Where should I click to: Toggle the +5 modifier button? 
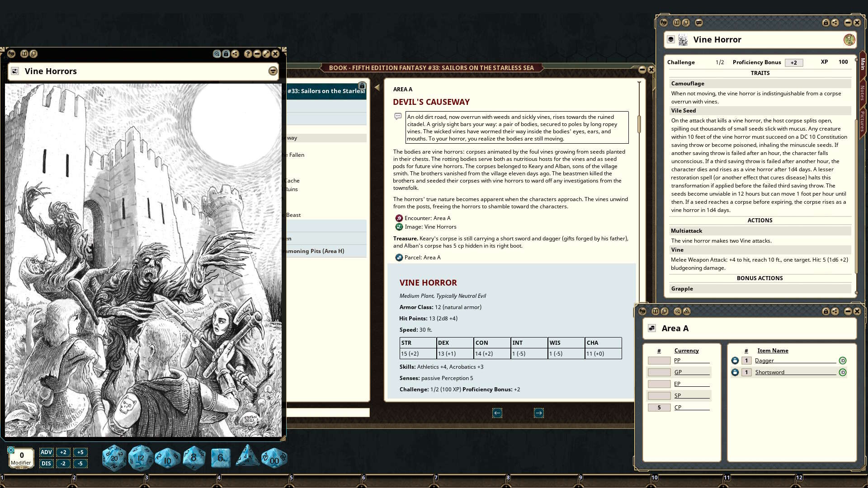(x=80, y=452)
